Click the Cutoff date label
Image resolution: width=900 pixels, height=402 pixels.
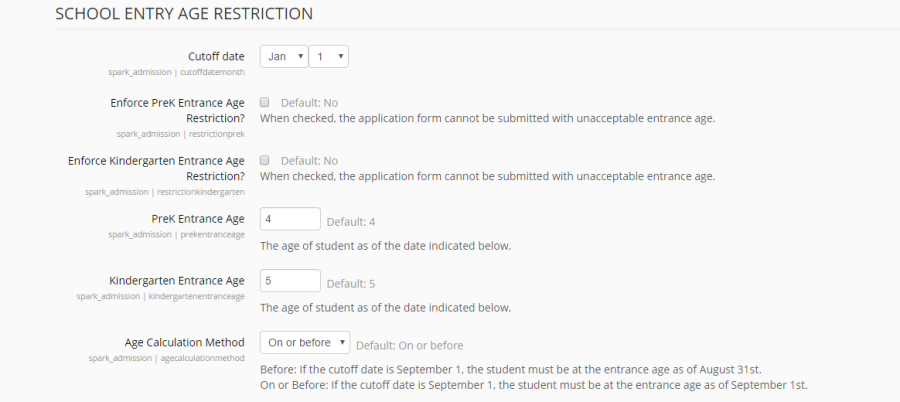pyautogui.click(x=216, y=56)
